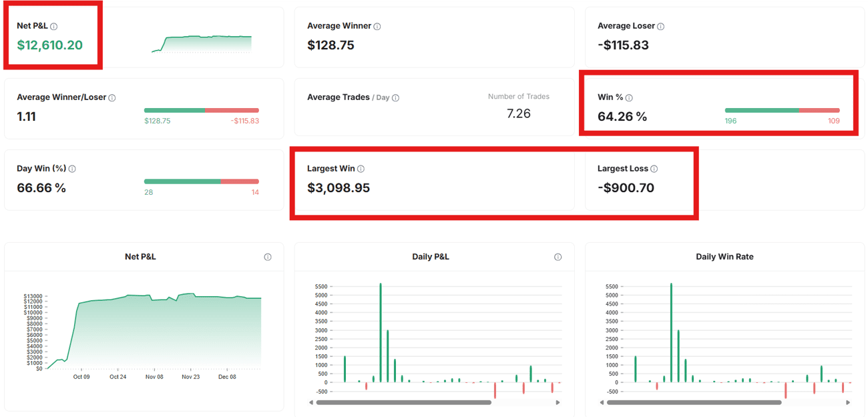Click the tallest green bar in Daily P&L chart

(381, 334)
